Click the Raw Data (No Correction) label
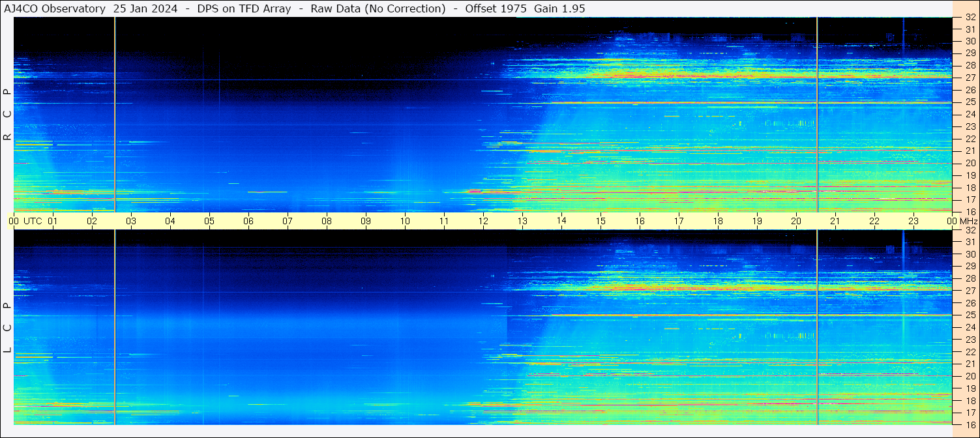 click(378, 8)
